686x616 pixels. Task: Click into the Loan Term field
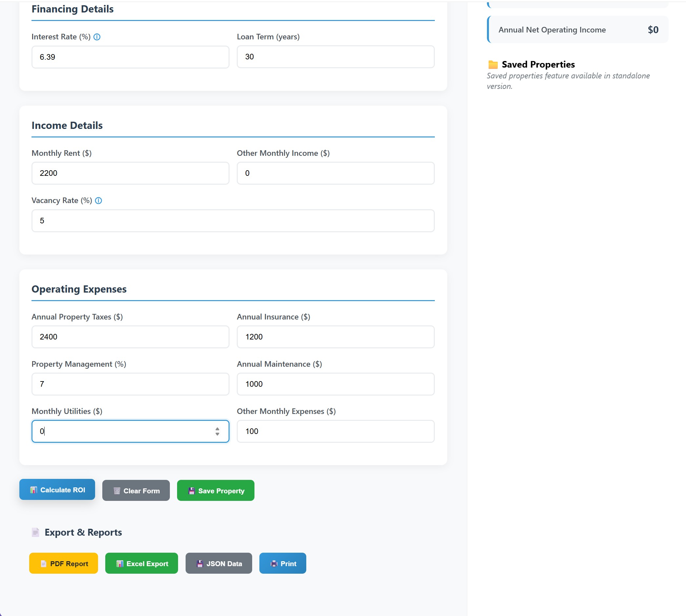[x=335, y=57]
